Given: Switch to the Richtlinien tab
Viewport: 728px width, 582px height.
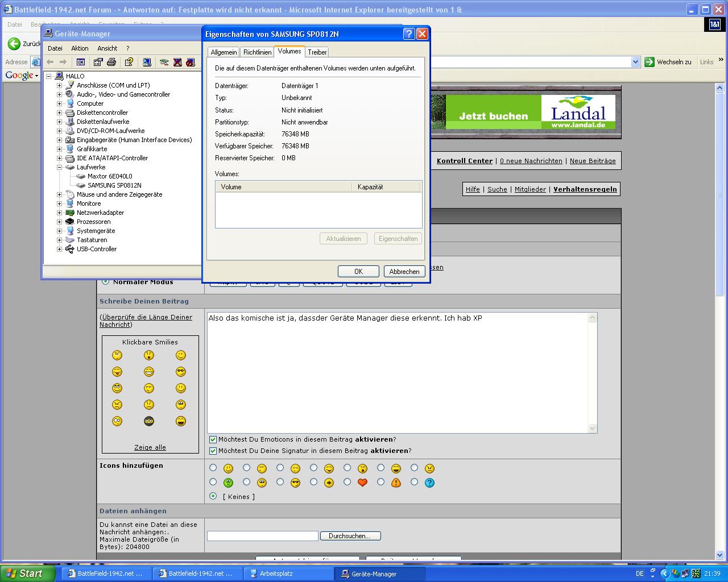Looking at the screenshot, I should pyautogui.click(x=257, y=52).
